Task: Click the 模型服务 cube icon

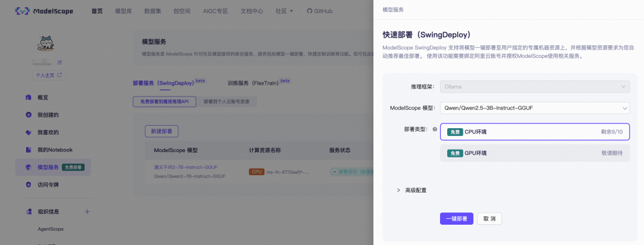Action: tap(29, 167)
